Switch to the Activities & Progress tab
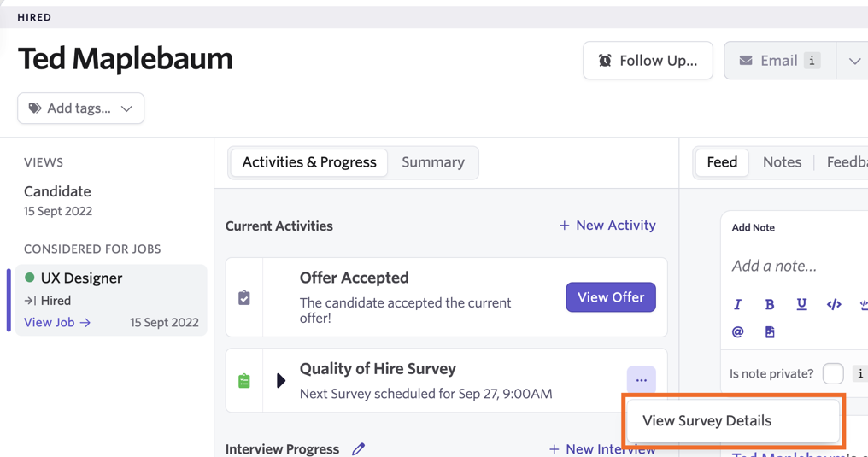This screenshot has width=868, height=457. point(309,162)
